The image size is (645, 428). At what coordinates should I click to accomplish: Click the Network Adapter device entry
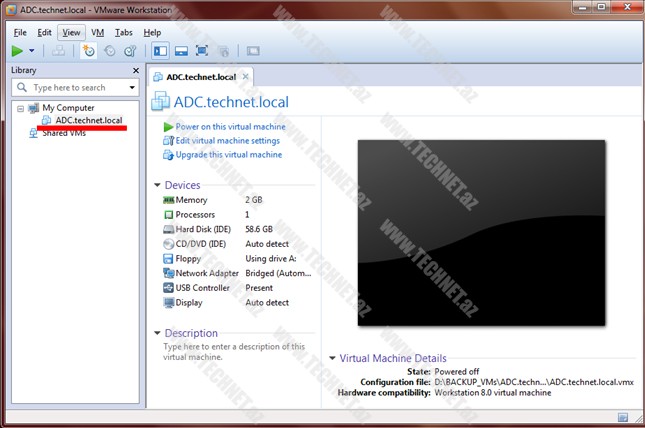[x=207, y=273]
